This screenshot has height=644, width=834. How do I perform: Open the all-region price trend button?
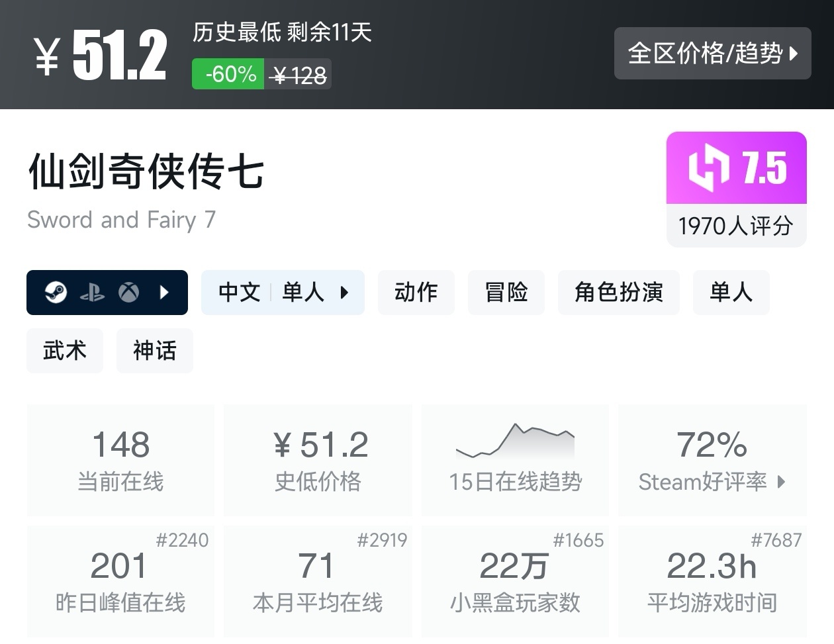(712, 54)
